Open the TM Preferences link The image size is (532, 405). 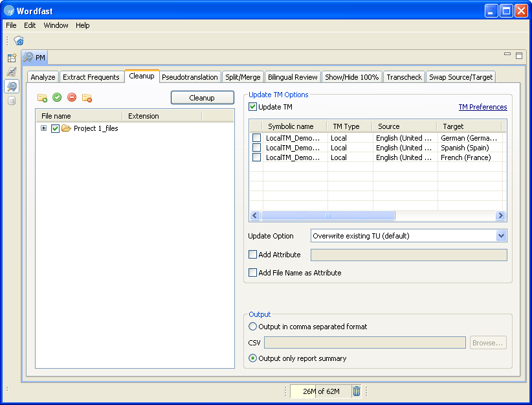(482, 107)
